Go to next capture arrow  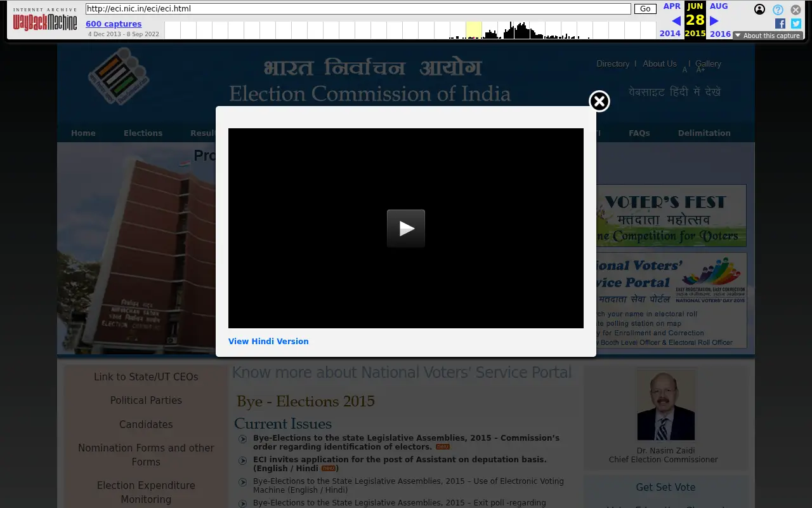click(x=714, y=21)
